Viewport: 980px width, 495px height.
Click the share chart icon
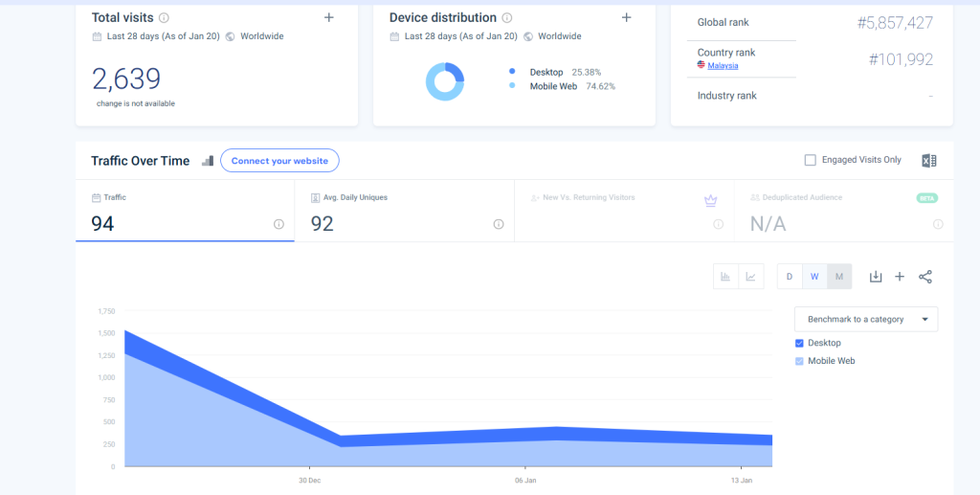[x=925, y=277]
